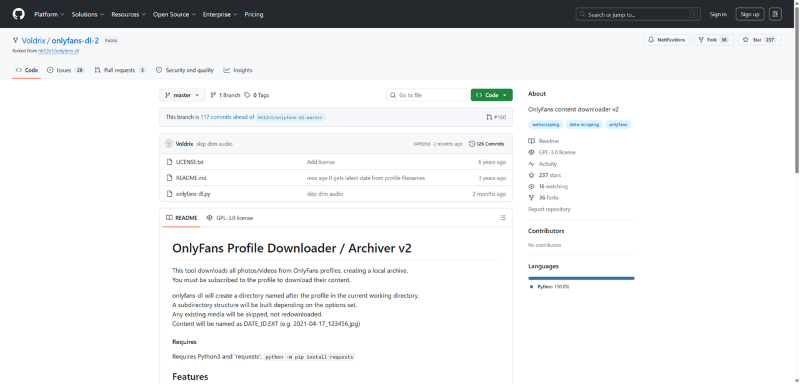Screen dimensions: 800x384
Task: Click the blue Python language bar
Action: [x=581, y=278]
